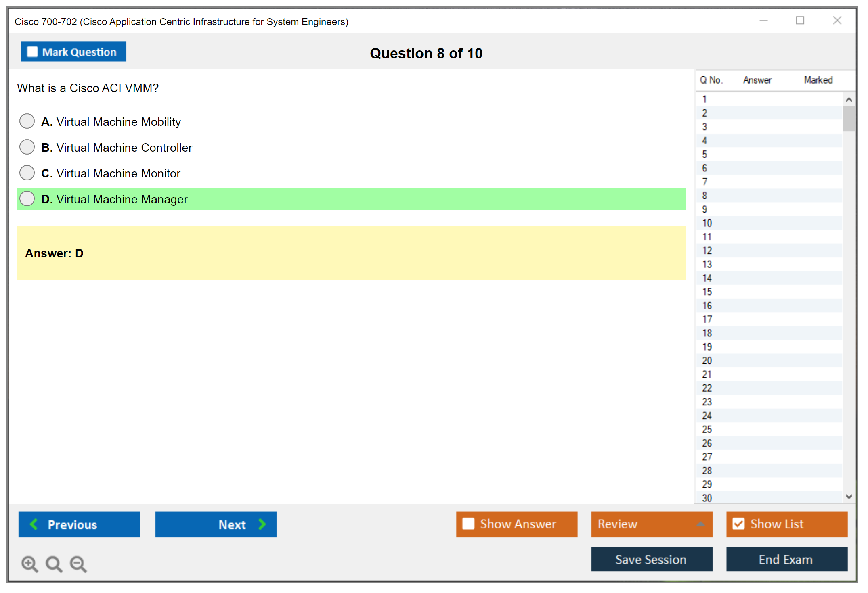Image resolution: width=868 pixels, height=593 pixels.
Task: Select question 15 in the list
Action: (x=707, y=292)
